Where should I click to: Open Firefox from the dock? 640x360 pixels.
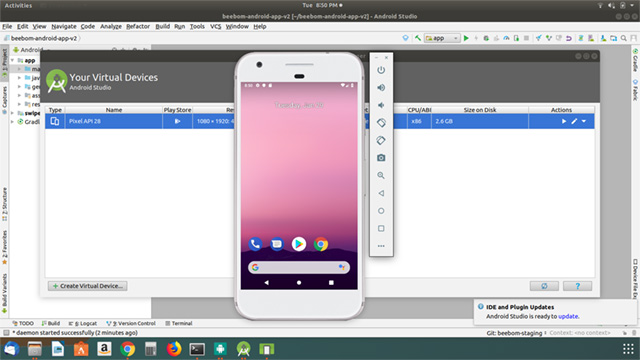[174, 349]
